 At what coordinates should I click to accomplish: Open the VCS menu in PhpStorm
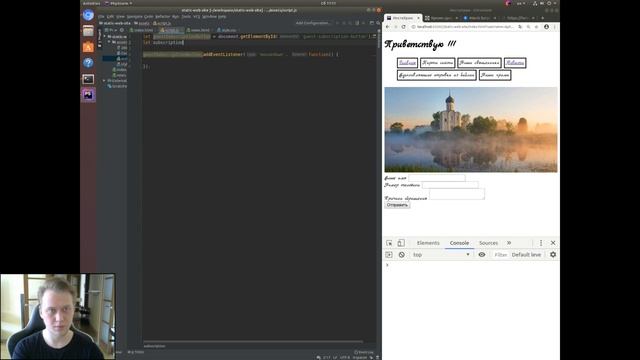tap(196, 17)
